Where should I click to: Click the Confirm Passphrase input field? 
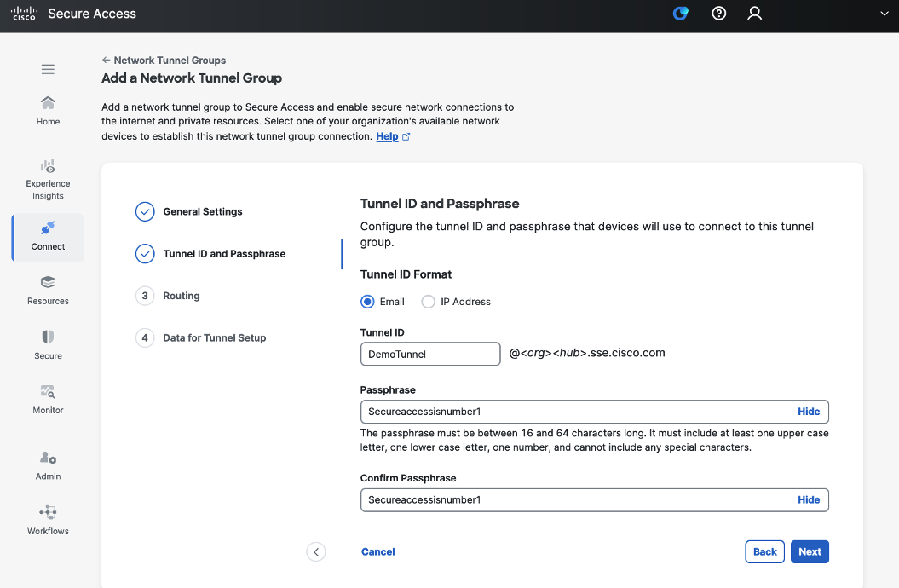(x=595, y=499)
